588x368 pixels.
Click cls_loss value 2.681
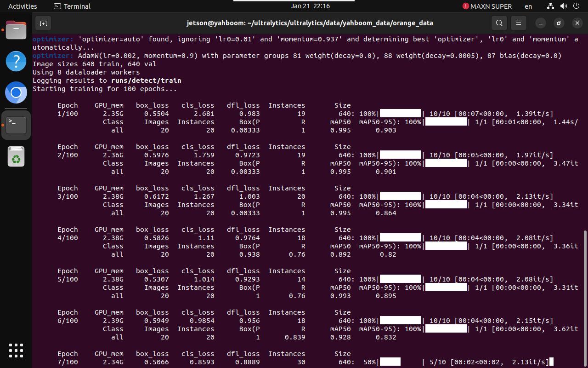(204, 114)
